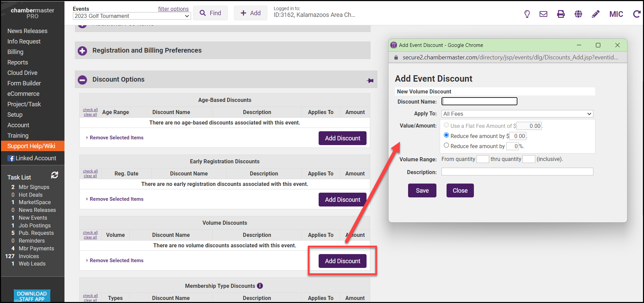Screen dimensions: 644x303
Task: Select 'Use a Flat Fee Amount' radio button
Action: tap(446, 125)
